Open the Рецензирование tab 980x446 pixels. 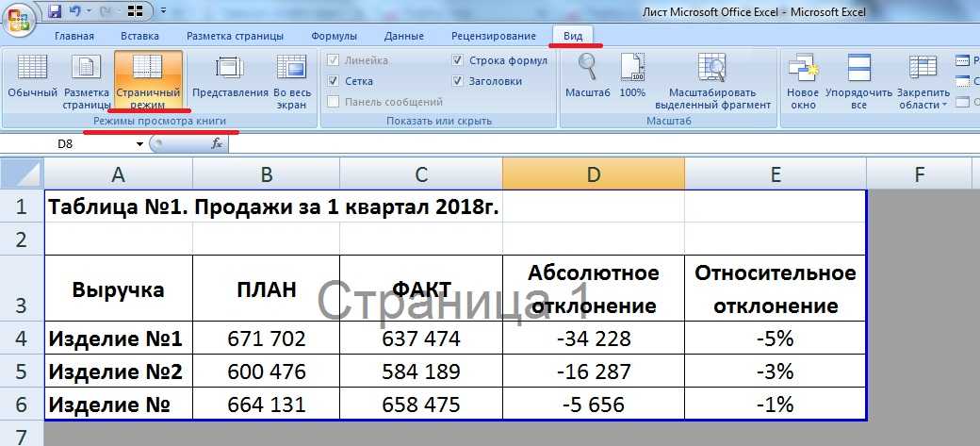[x=494, y=36]
